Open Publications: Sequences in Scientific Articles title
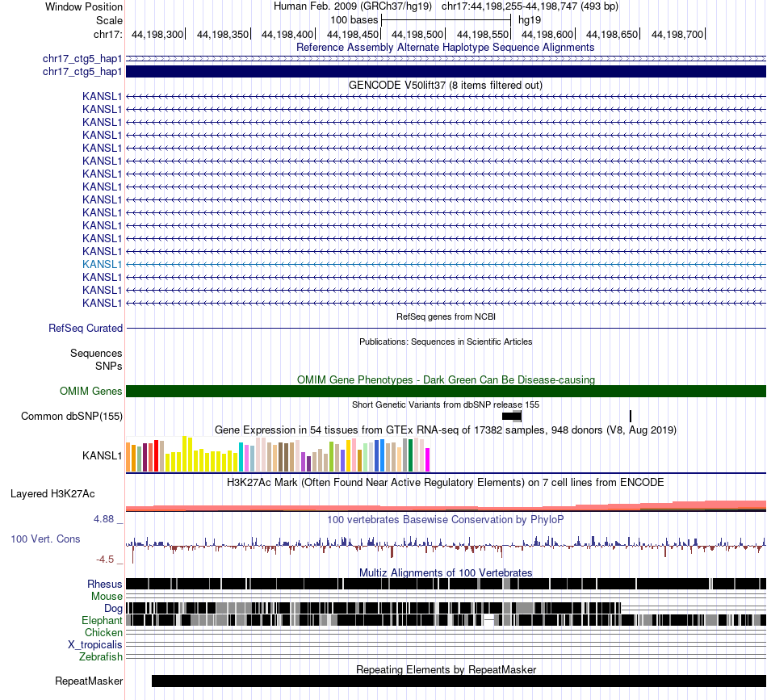The height and width of the screenshot is (700, 767). [446, 342]
